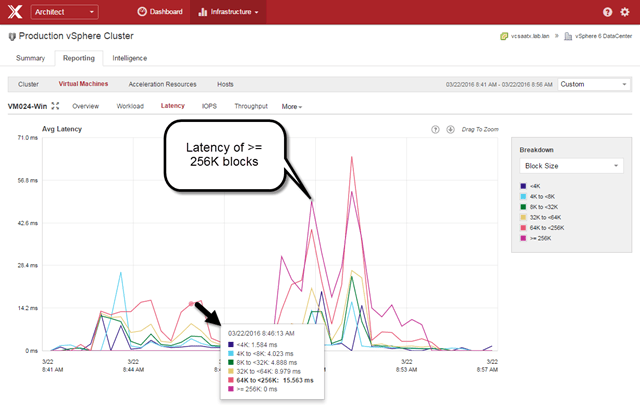Click tooltip timestamp 03/22/2016 8:46:13 AM

261,333
